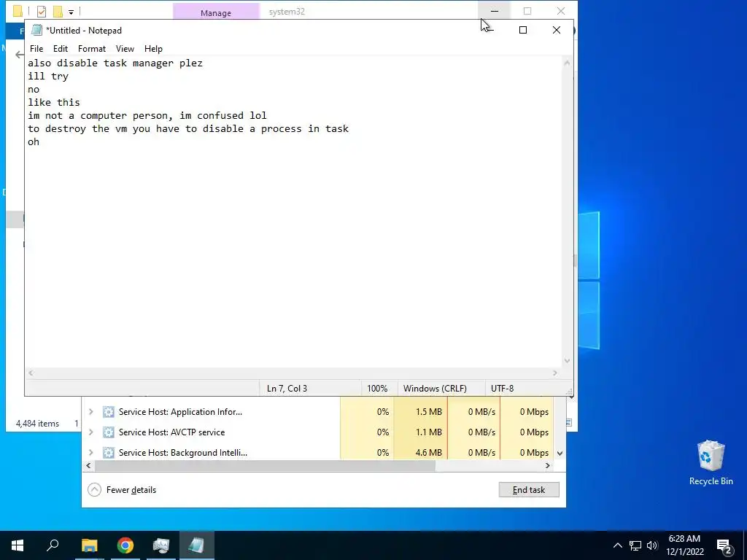Click network icon in system tray

click(x=635, y=545)
